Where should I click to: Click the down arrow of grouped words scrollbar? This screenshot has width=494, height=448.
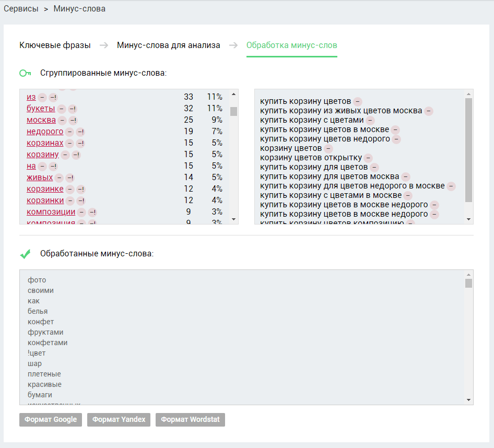(x=233, y=219)
